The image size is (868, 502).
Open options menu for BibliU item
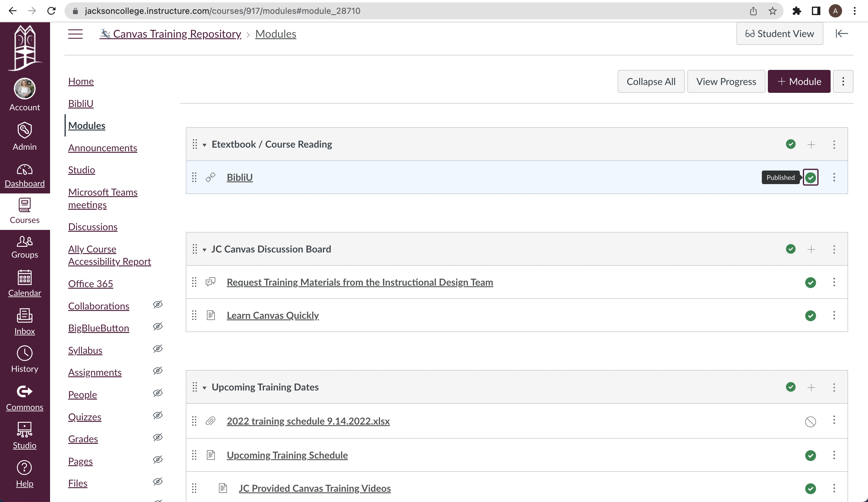pos(834,177)
